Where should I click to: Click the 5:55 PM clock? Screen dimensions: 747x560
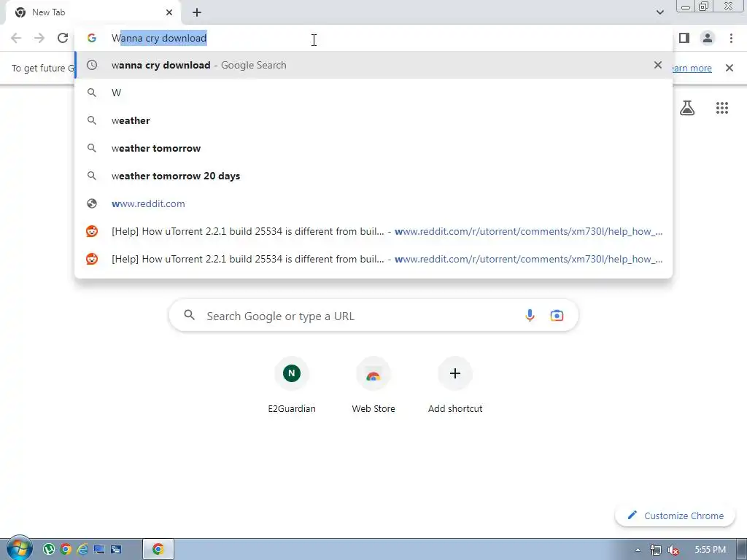(710, 550)
